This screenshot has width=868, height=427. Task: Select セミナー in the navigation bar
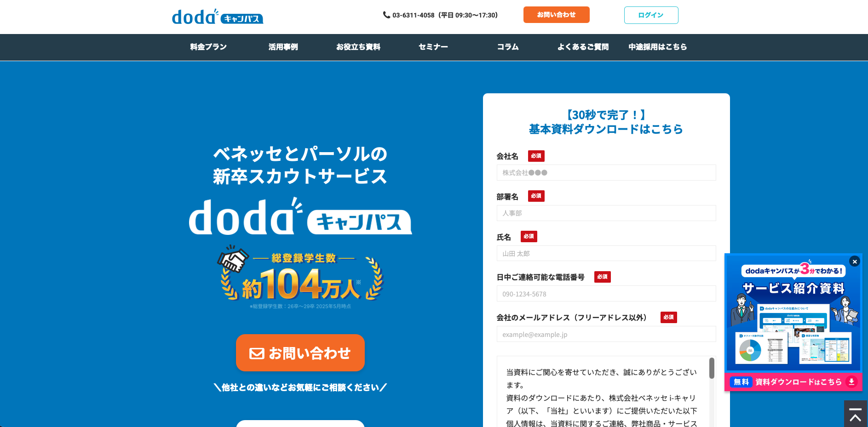[x=433, y=47]
